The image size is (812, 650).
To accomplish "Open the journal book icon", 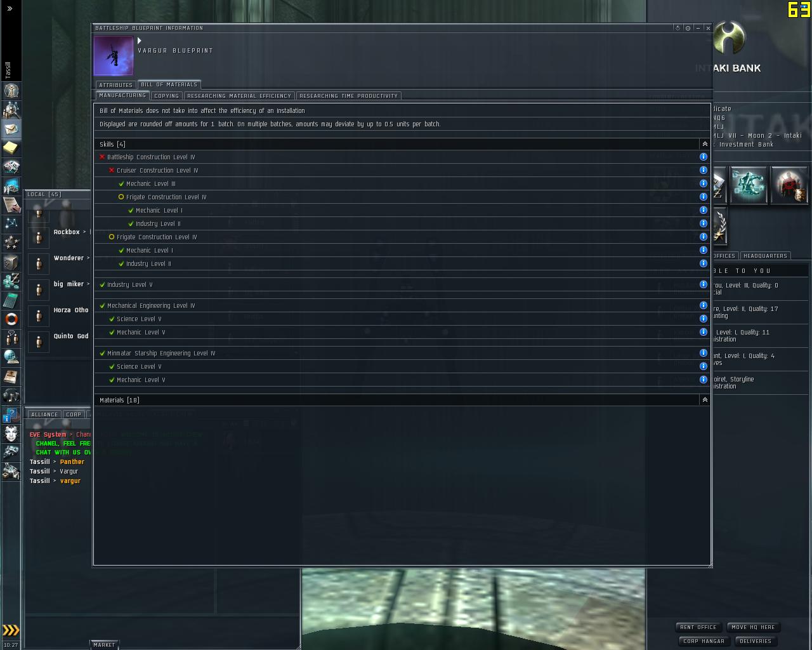I will pos(11,376).
